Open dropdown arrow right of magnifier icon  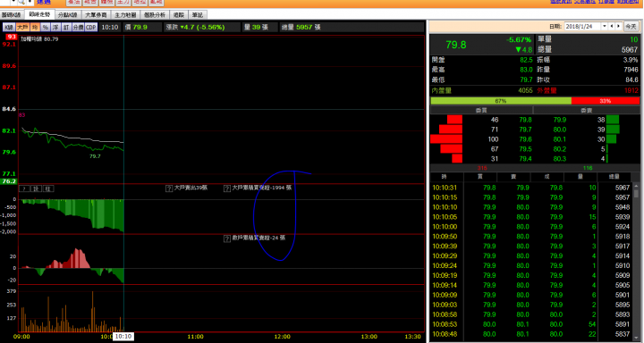(30, 2)
